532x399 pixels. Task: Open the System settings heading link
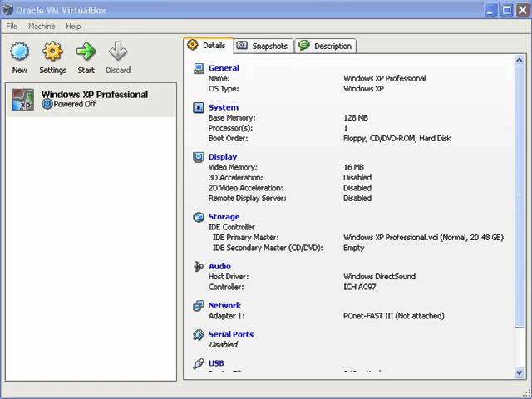tap(224, 107)
